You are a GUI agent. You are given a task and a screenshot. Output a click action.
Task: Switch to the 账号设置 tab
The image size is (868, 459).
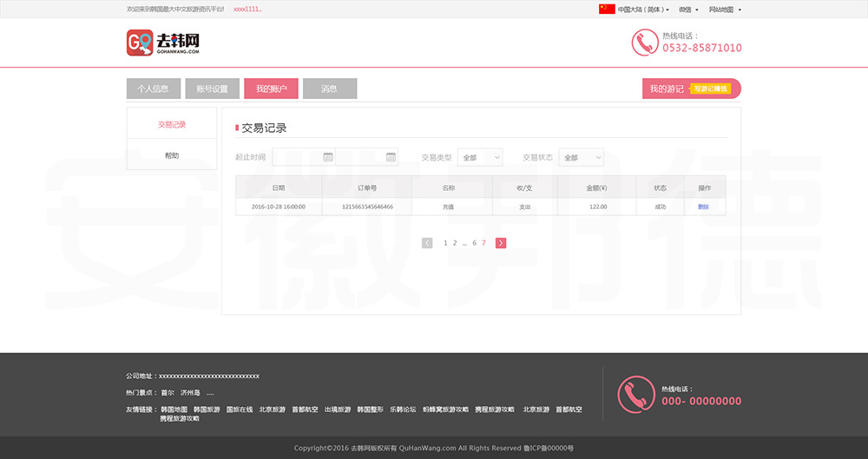pos(212,89)
